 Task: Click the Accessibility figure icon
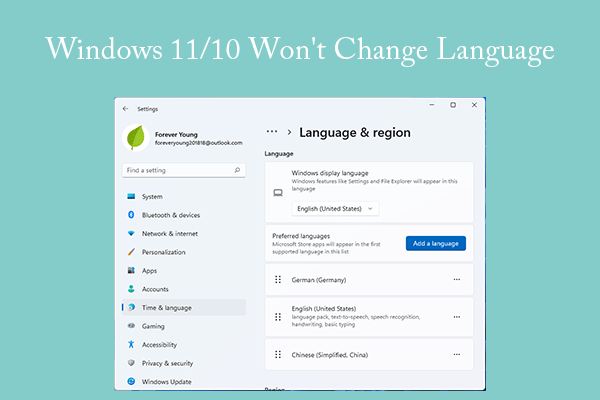131,344
